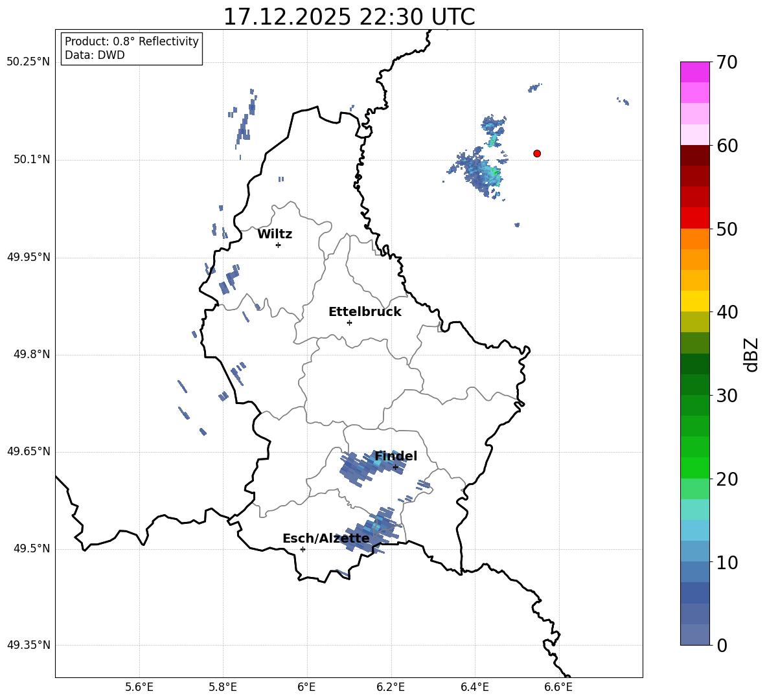Click the 5.8°E longitude label
Viewport: 767px width, 700px height.
tap(223, 687)
